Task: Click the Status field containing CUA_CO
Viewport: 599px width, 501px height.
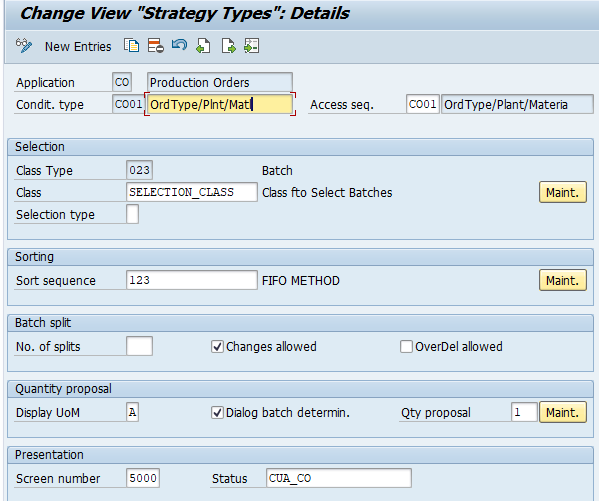Action: [x=339, y=478]
